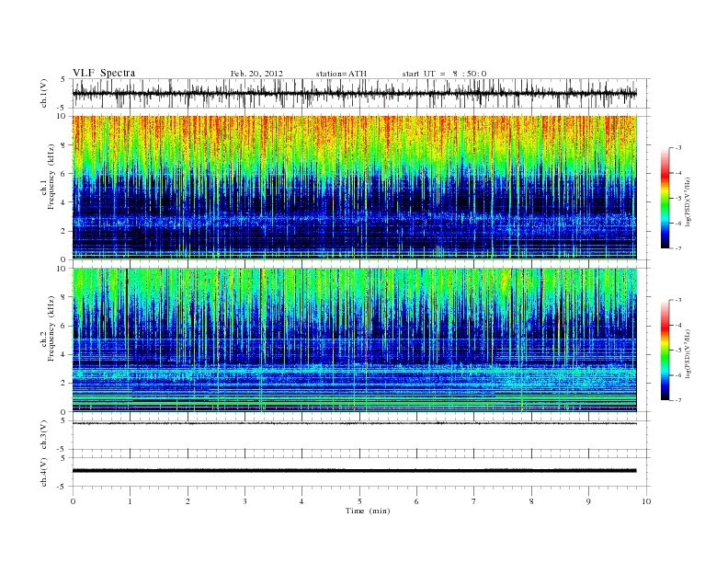Click time axis tick label "8"
The image size is (728, 563).
click(x=531, y=501)
